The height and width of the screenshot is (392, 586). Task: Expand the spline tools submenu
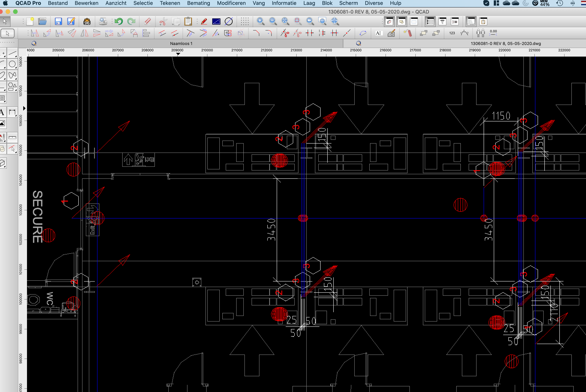12,75
